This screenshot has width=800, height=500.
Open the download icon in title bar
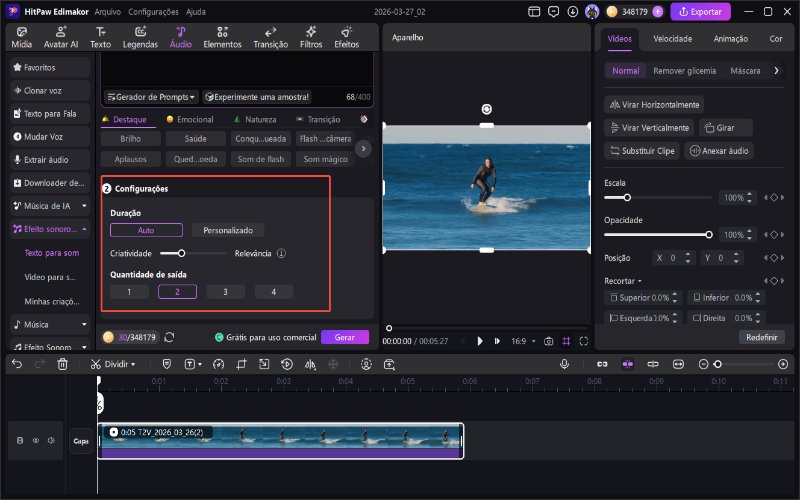point(572,11)
